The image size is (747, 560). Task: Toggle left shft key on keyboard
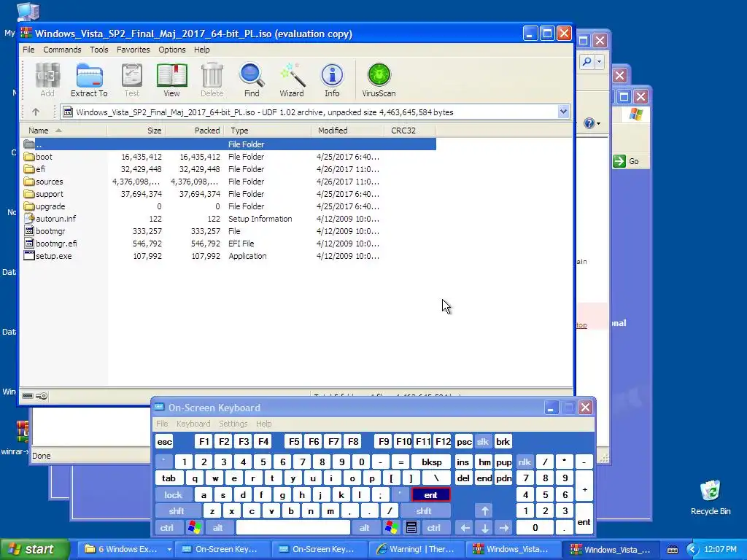[x=177, y=511]
